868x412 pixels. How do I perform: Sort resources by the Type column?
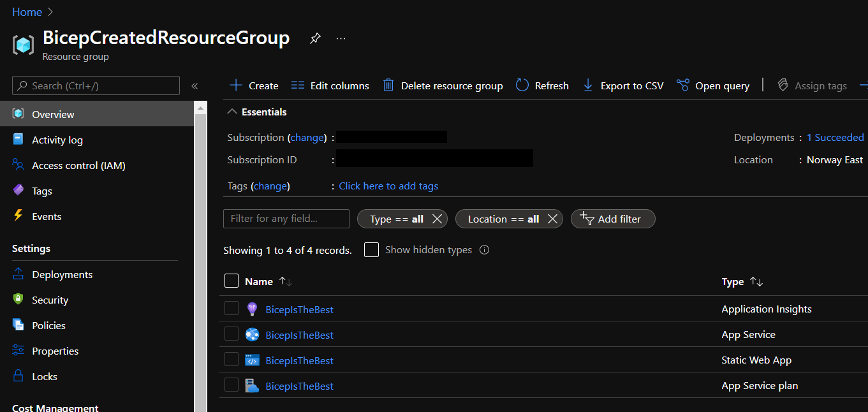tap(756, 282)
